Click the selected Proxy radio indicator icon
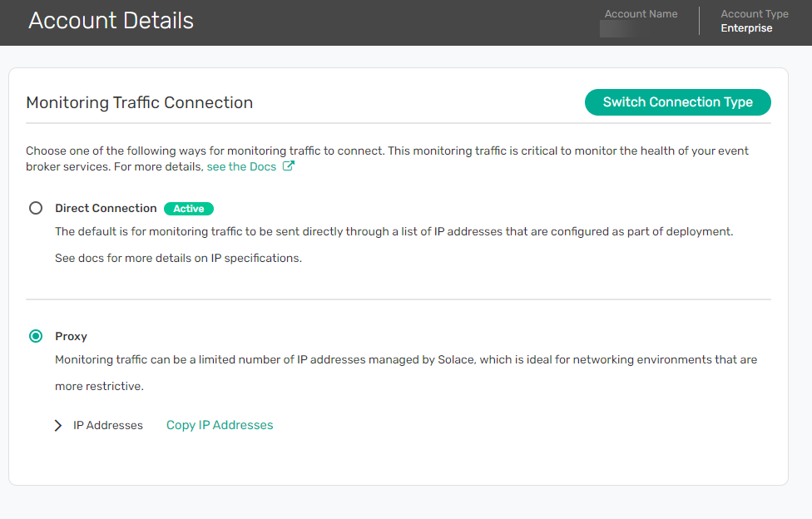The width and height of the screenshot is (812, 519). (x=35, y=336)
